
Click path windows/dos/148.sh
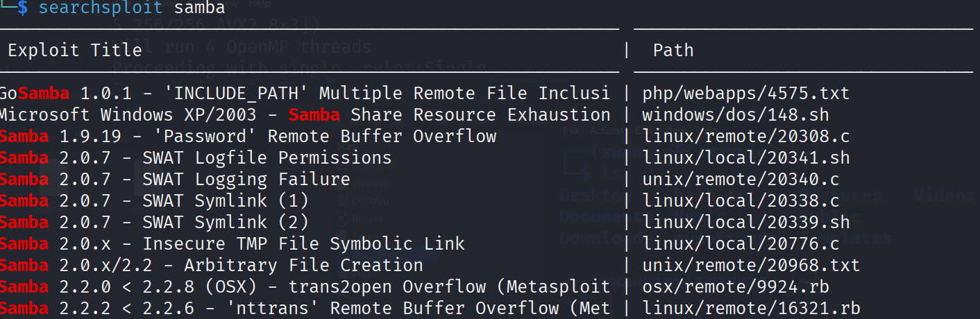pyautogui.click(x=735, y=114)
